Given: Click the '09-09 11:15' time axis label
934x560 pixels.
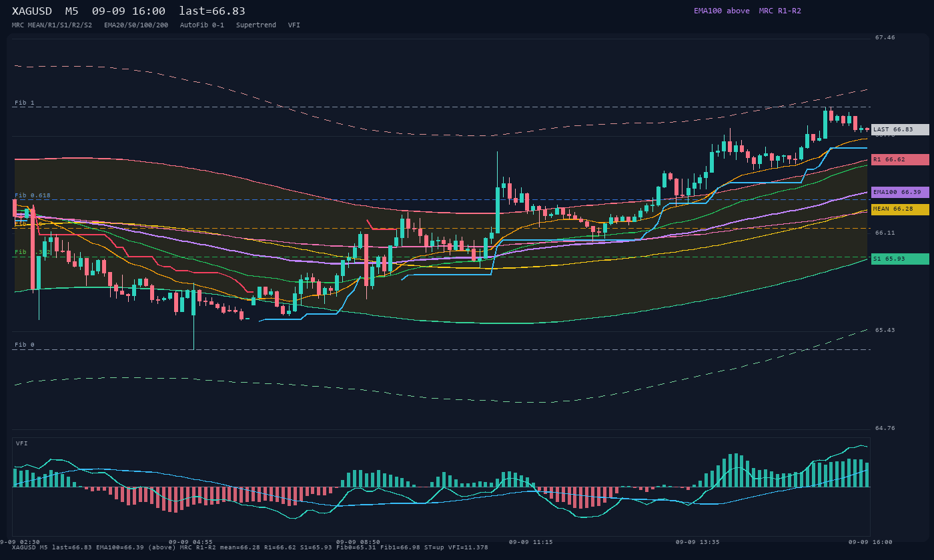Looking at the screenshot, I should pyautogui.click(x=530, y=542).
